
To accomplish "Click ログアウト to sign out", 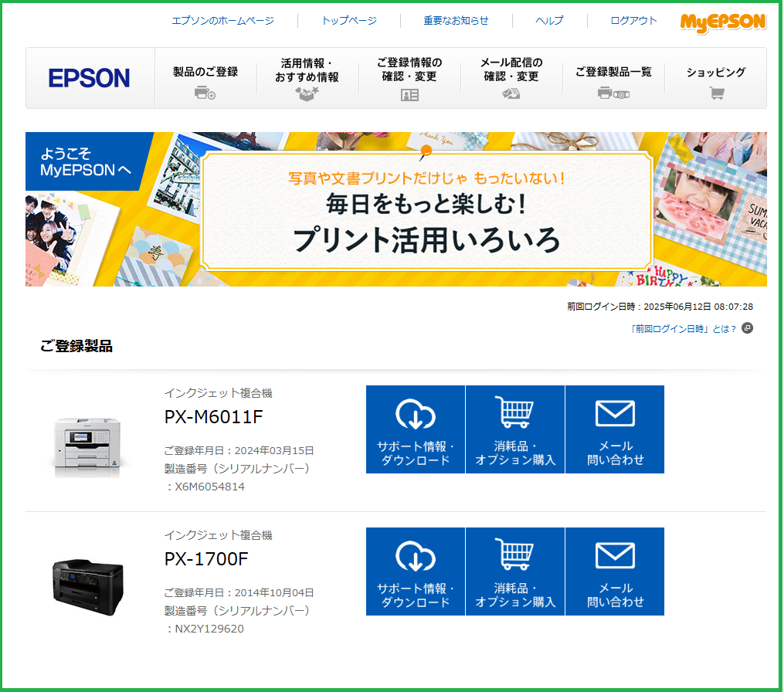I will tap(633, 21).
